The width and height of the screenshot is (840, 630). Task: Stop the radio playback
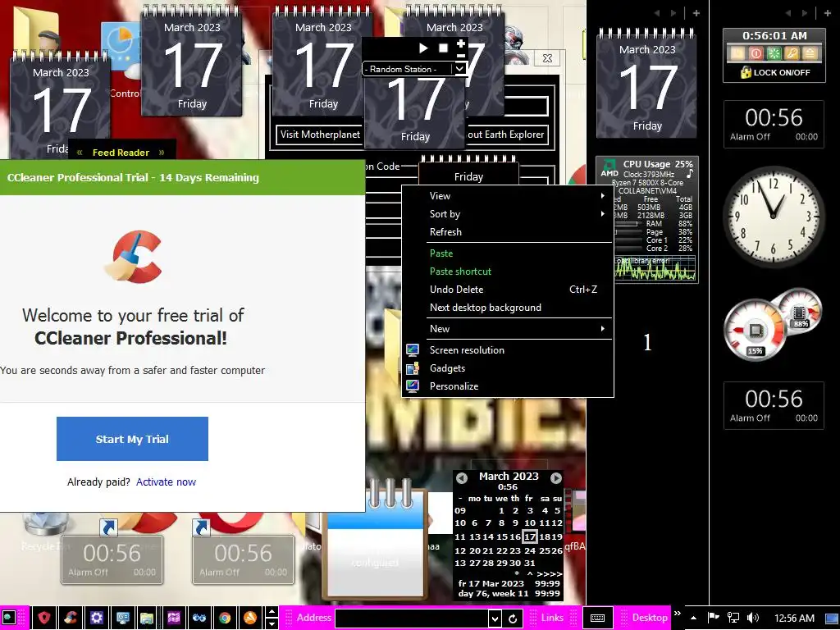coord(443,48)
